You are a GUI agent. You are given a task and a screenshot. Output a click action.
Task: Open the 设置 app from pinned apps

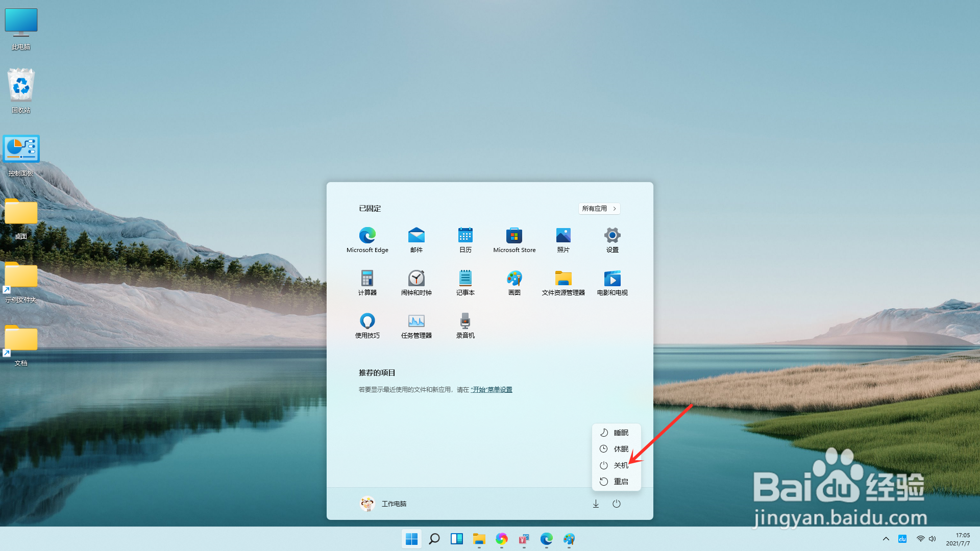[x=612, y=240]
